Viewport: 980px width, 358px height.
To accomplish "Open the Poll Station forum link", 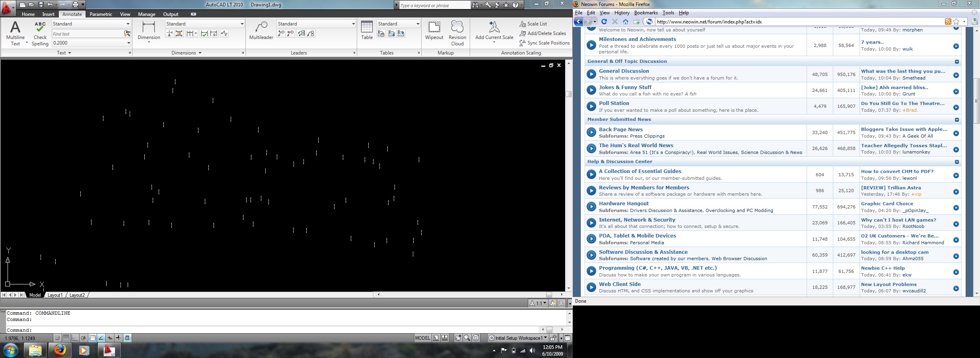I will [x=614, y=103].
